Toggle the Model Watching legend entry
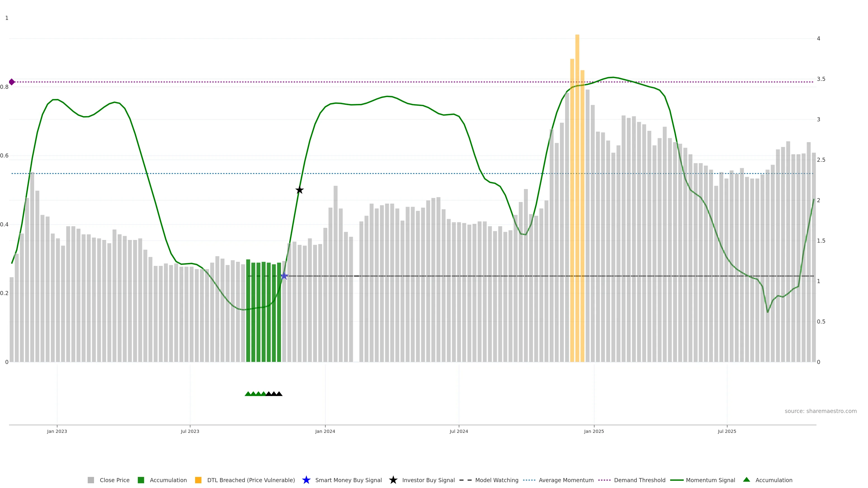868x488 pixels. tap(497, 480)
